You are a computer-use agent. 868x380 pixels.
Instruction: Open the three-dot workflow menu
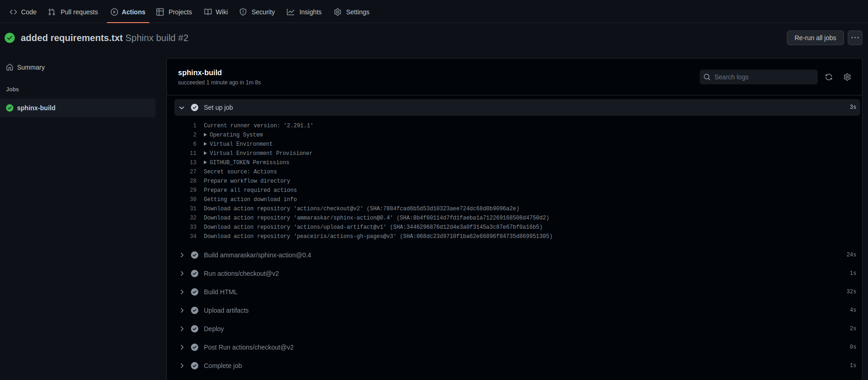(855, 38)
